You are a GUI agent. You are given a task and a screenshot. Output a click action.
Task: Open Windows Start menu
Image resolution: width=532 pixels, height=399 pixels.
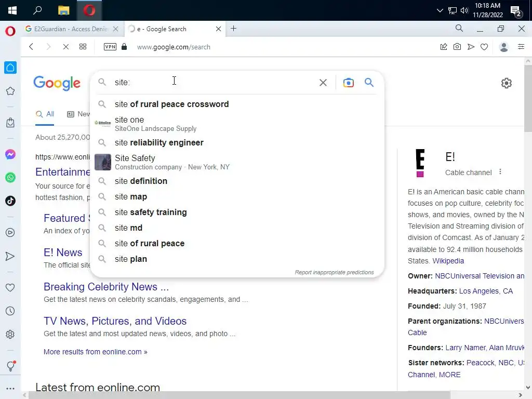(x=12, y=10)
